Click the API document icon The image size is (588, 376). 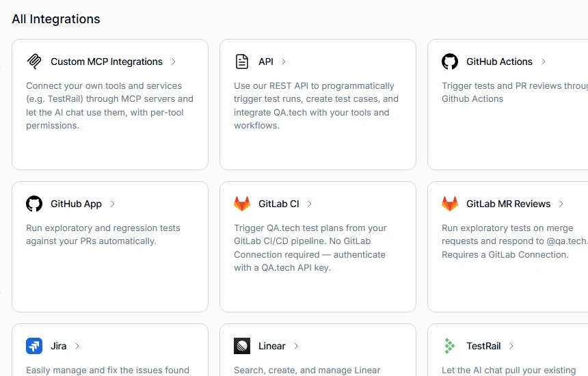[x=242, y=62]
